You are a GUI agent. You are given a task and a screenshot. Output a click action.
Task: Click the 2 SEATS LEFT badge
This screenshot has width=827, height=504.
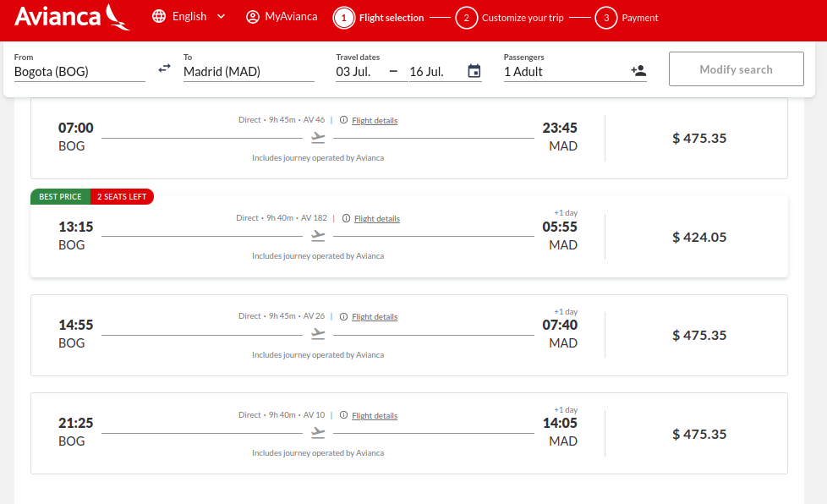pos(122,197)
